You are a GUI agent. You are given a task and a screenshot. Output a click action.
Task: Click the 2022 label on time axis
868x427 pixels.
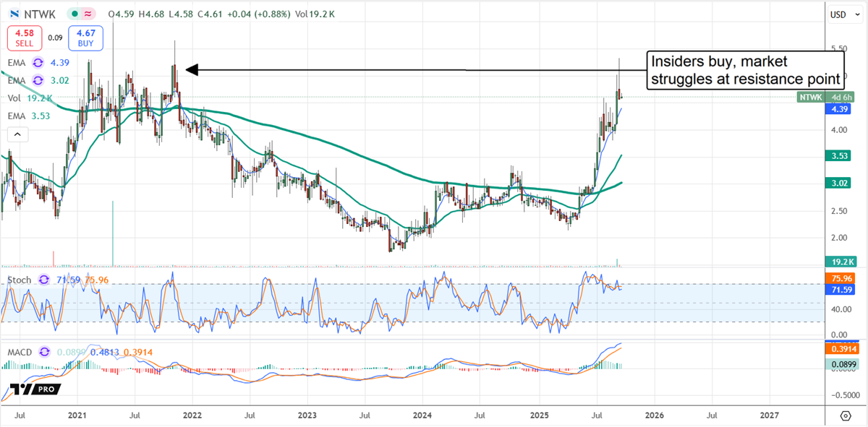click(192, 416)
